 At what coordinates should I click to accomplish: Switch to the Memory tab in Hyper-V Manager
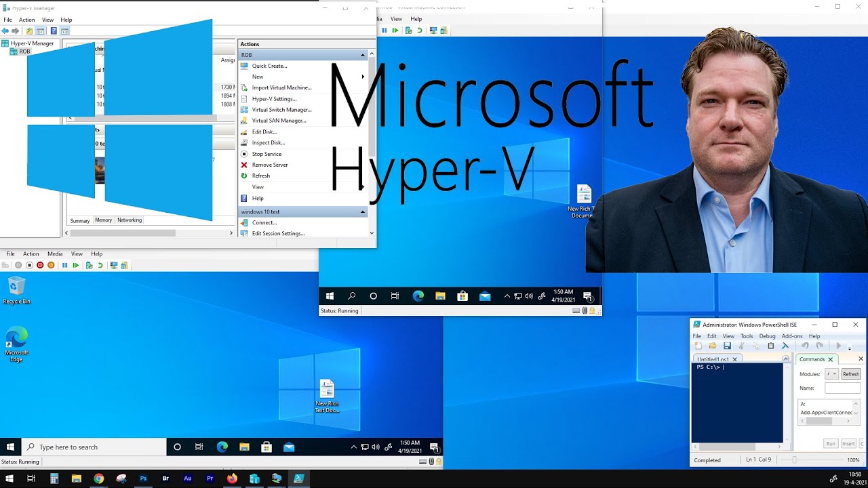(x=103, y=220)
